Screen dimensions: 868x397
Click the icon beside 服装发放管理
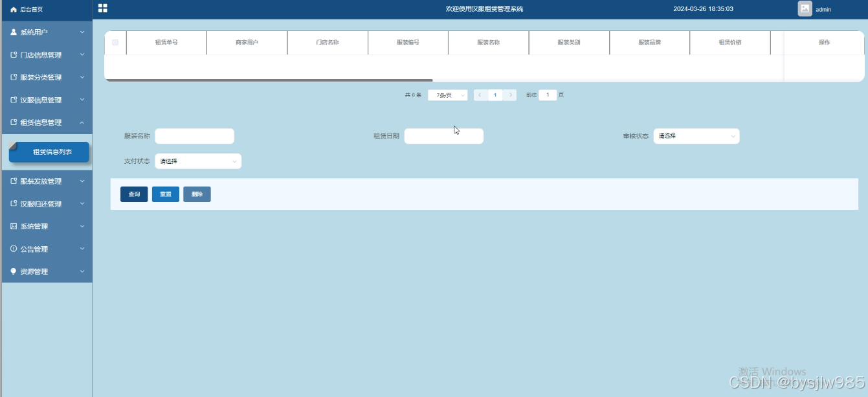(14, 181)
